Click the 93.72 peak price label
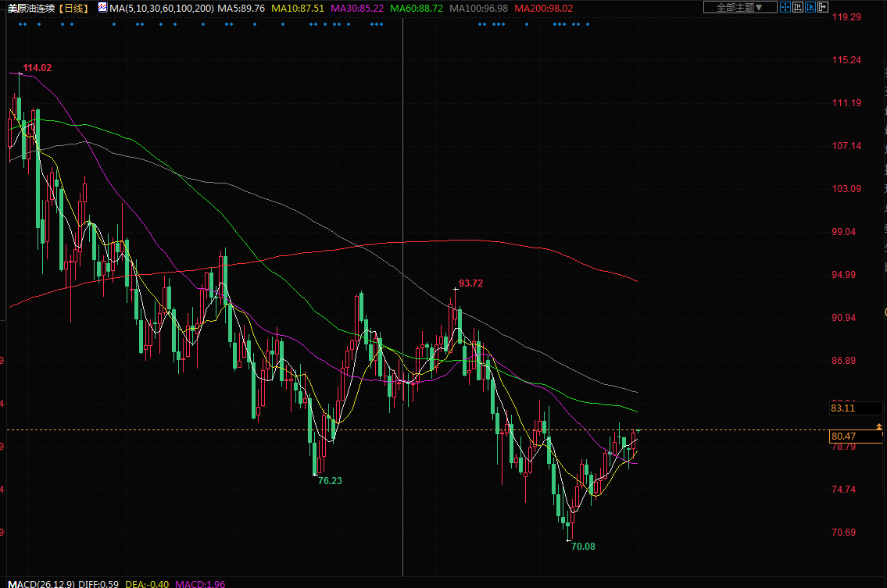 [470, 283]
